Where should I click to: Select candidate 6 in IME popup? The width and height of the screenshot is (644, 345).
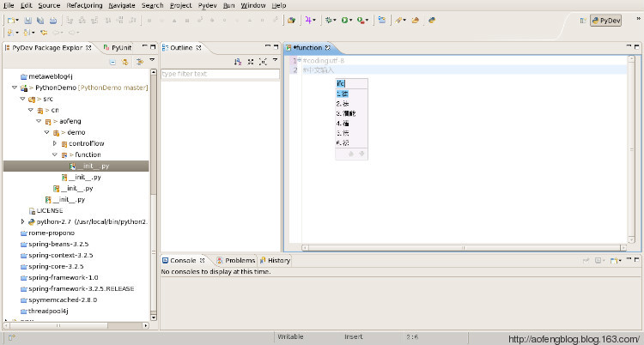pos(343,143)
